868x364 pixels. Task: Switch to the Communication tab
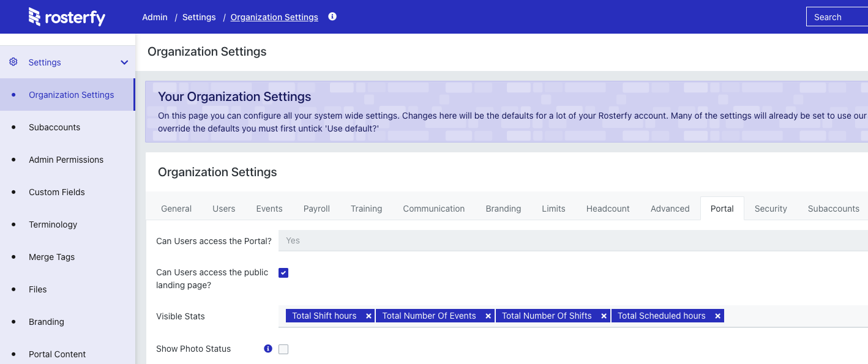[x=433, y=209]
